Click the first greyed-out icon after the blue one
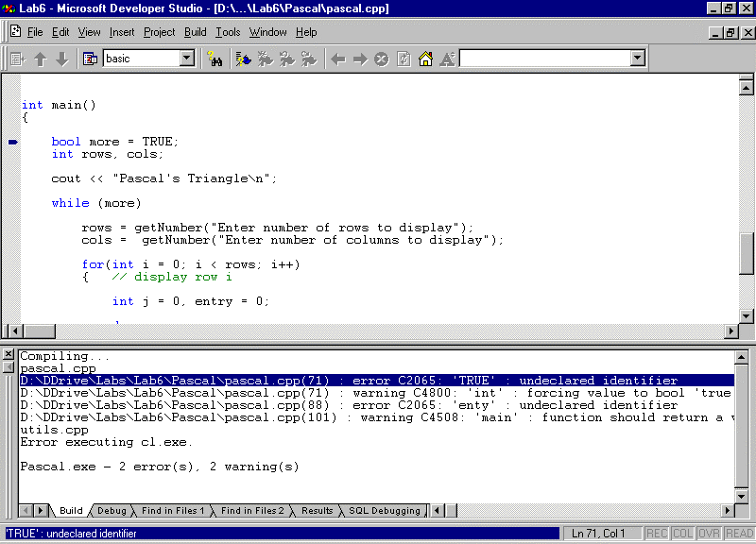This screenshot has width=756, height=544. 266,59
